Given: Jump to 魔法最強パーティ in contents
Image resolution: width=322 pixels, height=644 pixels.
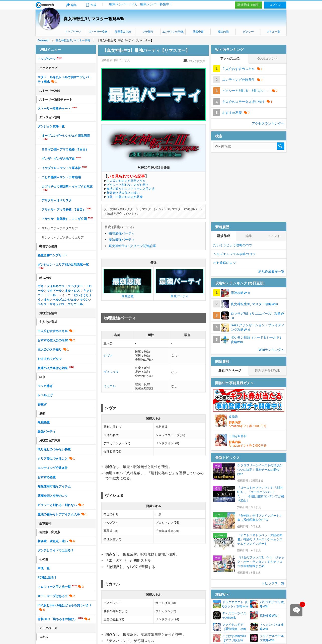Looking at the screenshot, I should click(121, 240).
